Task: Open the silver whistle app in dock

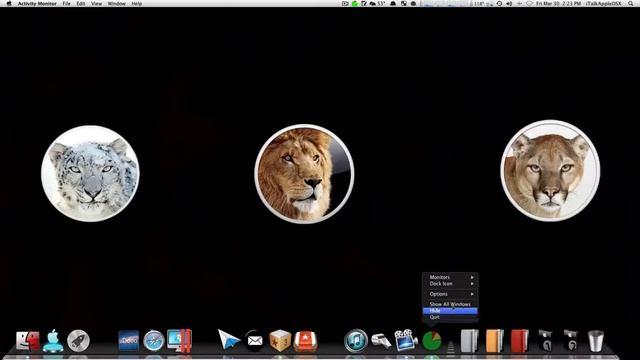Action: [381, 341]
